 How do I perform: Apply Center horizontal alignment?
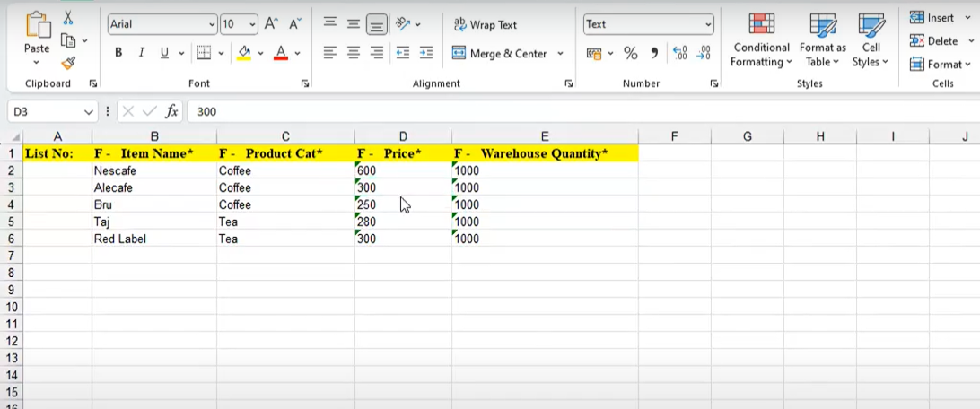coord(354,54)
